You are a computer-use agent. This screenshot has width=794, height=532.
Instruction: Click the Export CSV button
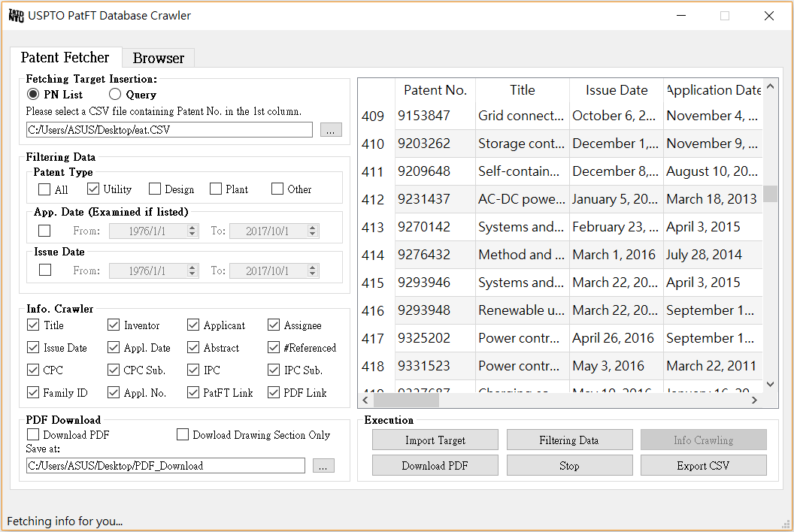703,465
